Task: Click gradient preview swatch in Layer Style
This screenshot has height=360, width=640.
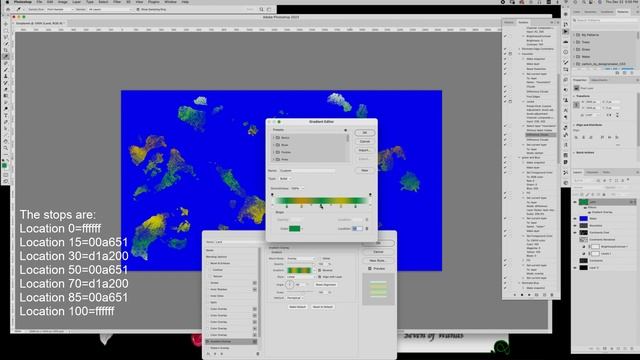Action: tap(299, 270)
